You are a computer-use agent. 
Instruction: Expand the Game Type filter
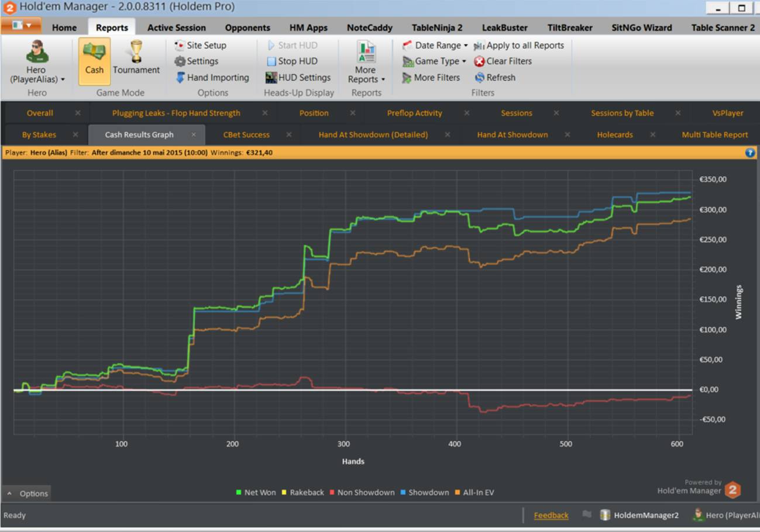[x=434, y=61]
